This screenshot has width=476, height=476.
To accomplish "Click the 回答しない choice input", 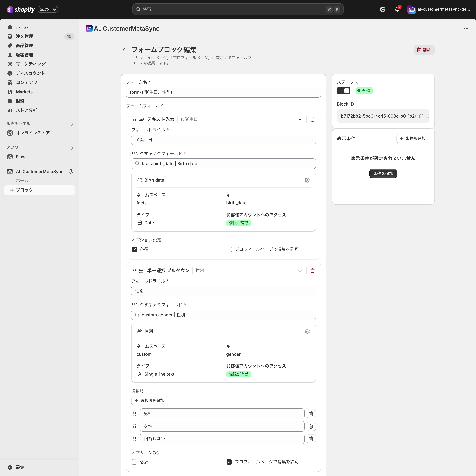I will [x=222, y=439].
